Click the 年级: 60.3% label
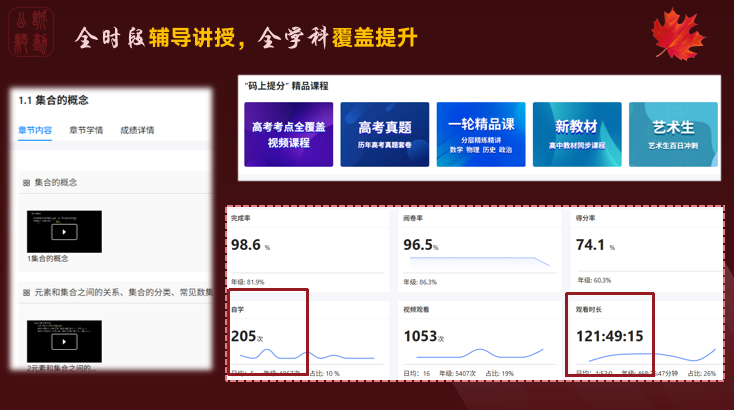734x410 pixels. tap(594, 280)
